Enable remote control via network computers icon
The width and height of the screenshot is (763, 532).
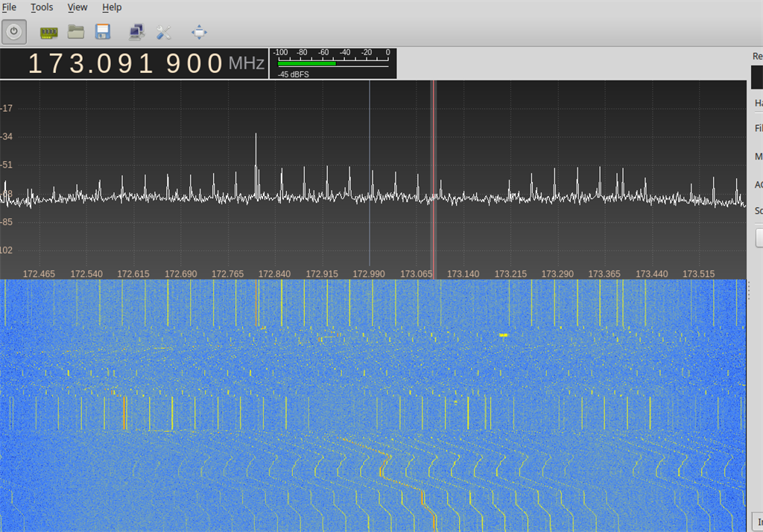136,32
